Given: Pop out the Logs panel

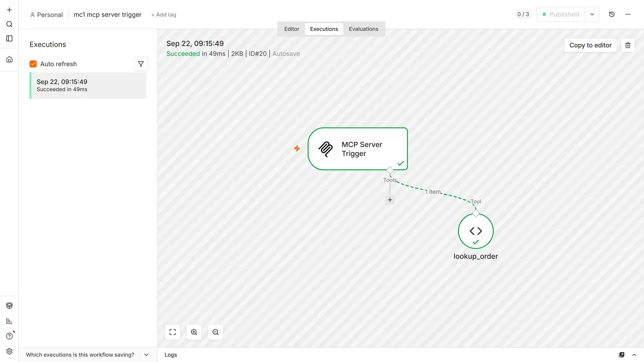Looking at the screenshot, I should pyautogui.click(x=621, y=355).
